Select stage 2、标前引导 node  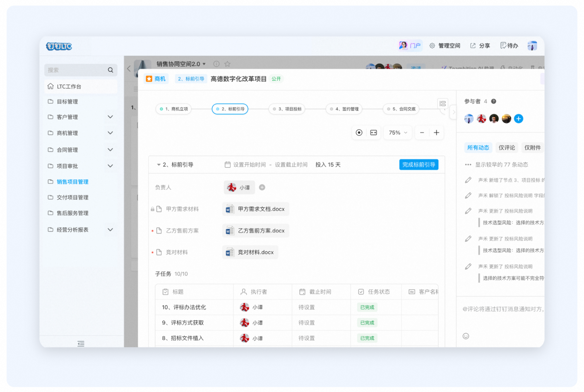tap(230, 109)
